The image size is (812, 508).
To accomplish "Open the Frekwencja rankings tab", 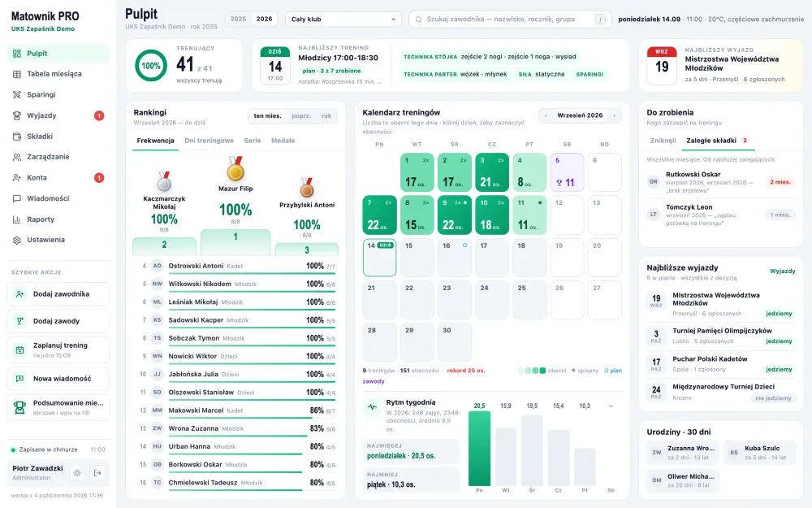I will (x=155, y=141).
